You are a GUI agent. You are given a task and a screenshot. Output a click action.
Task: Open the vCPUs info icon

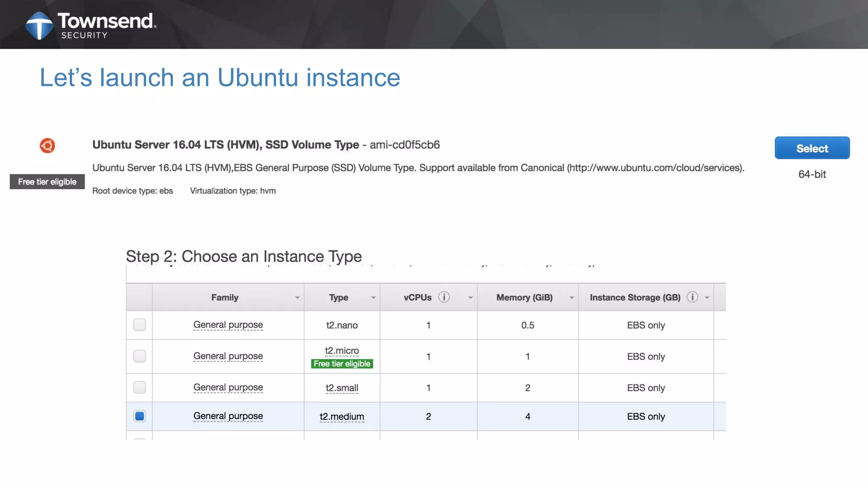[444, 297]
